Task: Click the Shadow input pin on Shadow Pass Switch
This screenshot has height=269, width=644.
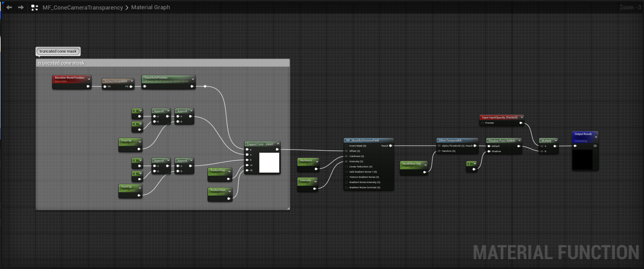Action: (x=489, y=151)
